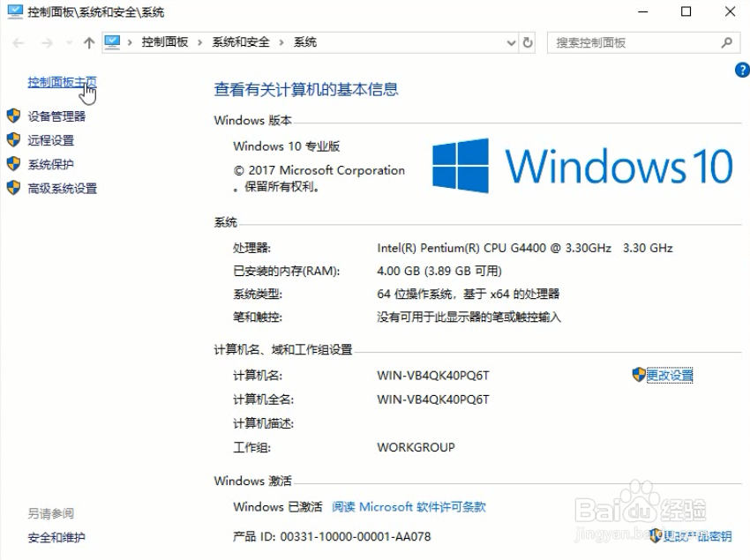The image size is (750, 560).
Task: Open 远程设置 in the sidebar
Action: click(50, 140)
